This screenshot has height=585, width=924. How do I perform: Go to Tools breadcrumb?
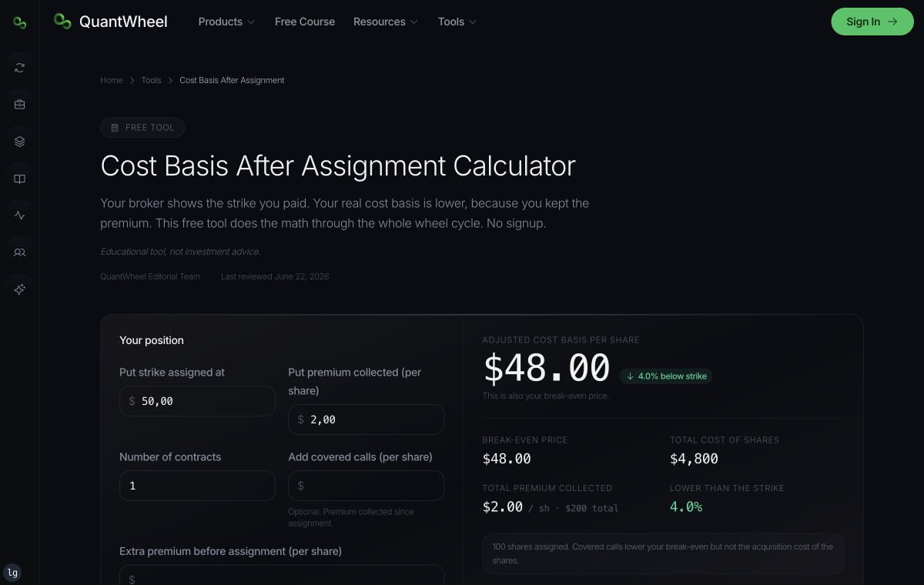tap(151, 80)
